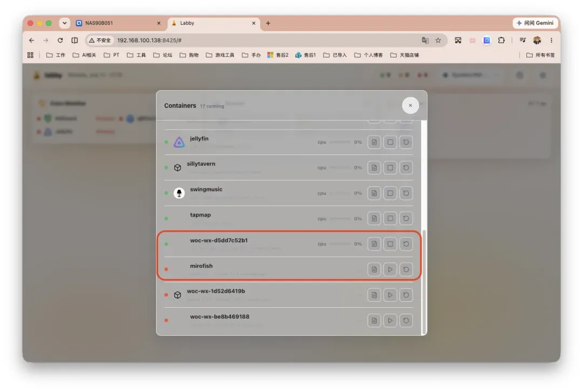Open the 售后1 bookmark
This screenshot has height=392, width=583.
click(x=305, y=55)
